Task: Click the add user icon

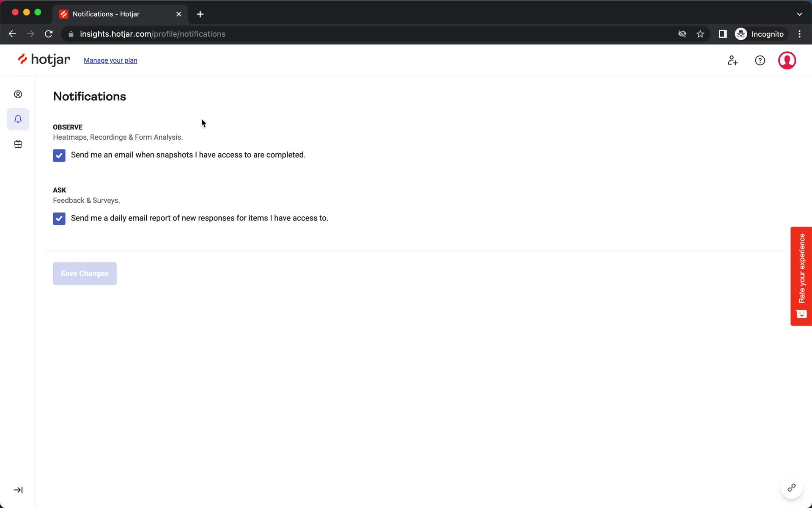Action: pyautogui.click(x=732, y=60)
